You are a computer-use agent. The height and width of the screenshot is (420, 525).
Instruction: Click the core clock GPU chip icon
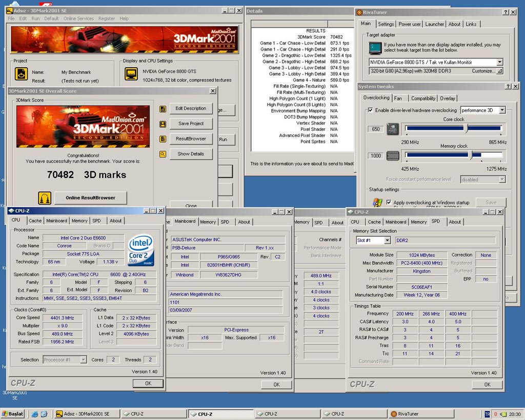point(393,129)
